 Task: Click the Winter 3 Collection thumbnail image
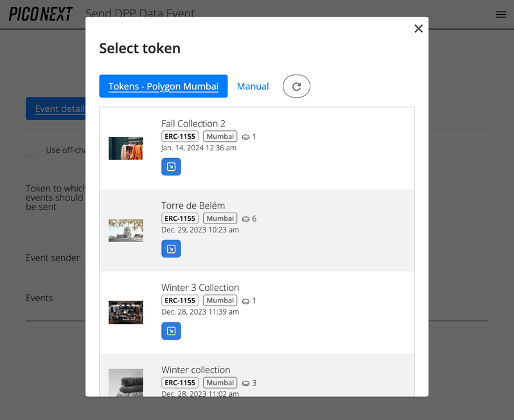click(x=126, y=313)
